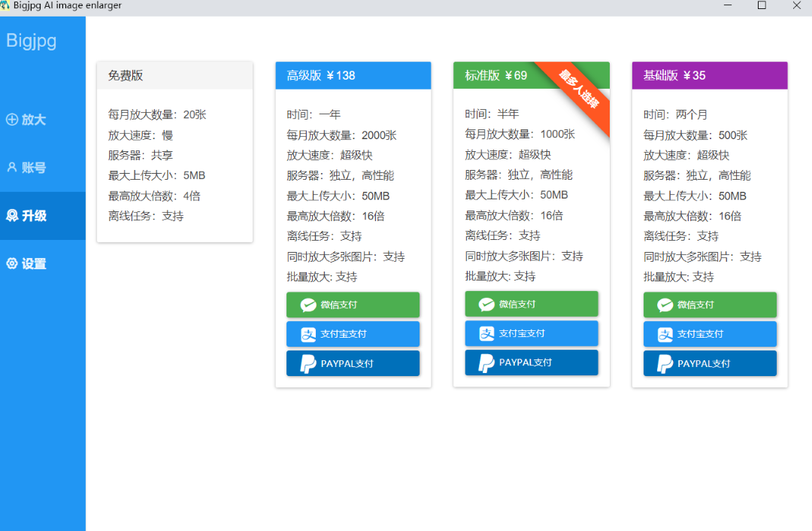The image size is (812, 531).
Task: Click the PayPal logo on 基础版 payment button
Action: coord(665,363)
